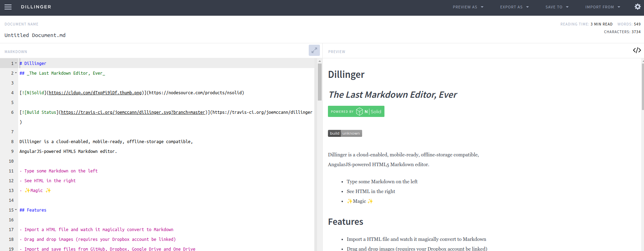Click the DILLINGER logo text
The width and height of the screenshot is (644, 251).
tap(36, 7)
